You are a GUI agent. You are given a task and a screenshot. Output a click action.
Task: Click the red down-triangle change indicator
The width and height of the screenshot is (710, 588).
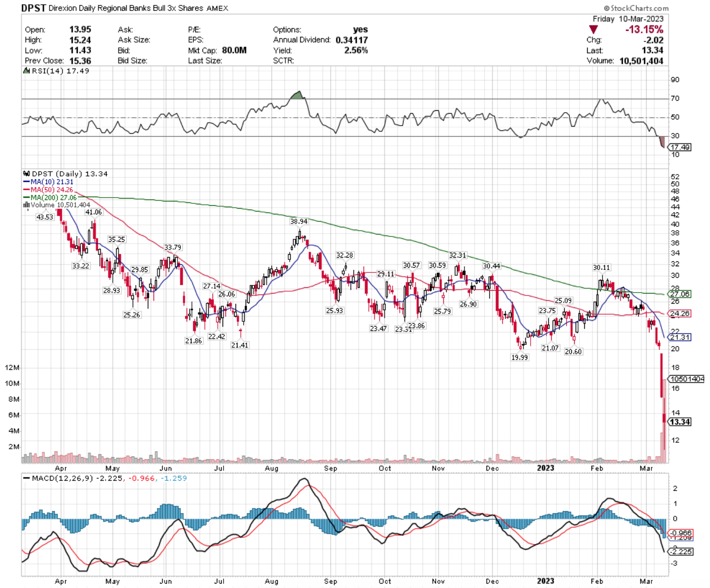(x=593, y=30)
